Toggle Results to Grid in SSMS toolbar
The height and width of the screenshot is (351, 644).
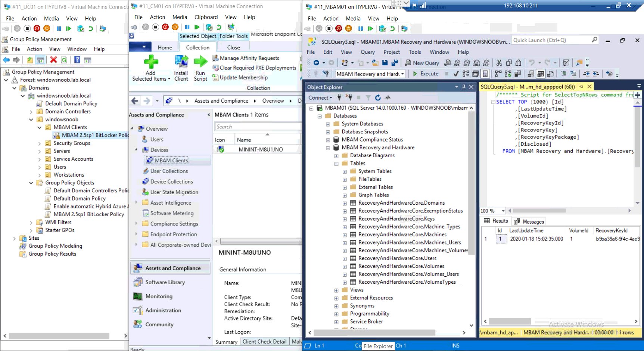(541, 74)
